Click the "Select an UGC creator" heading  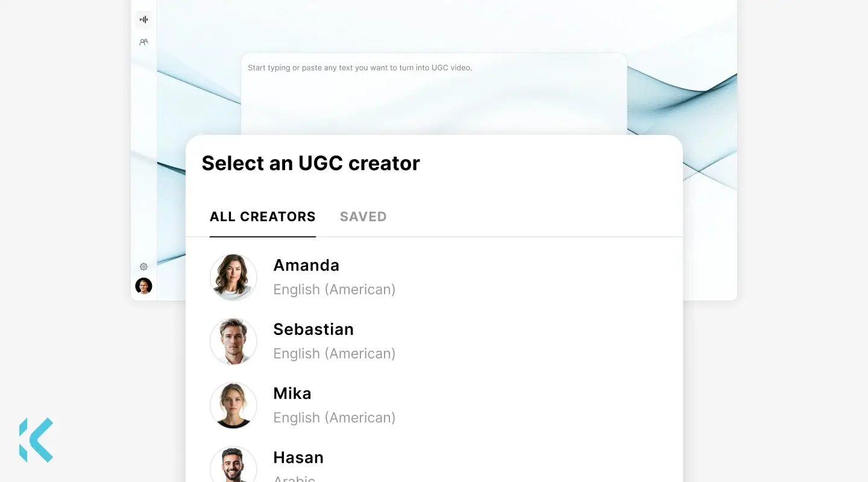point(310,163)
